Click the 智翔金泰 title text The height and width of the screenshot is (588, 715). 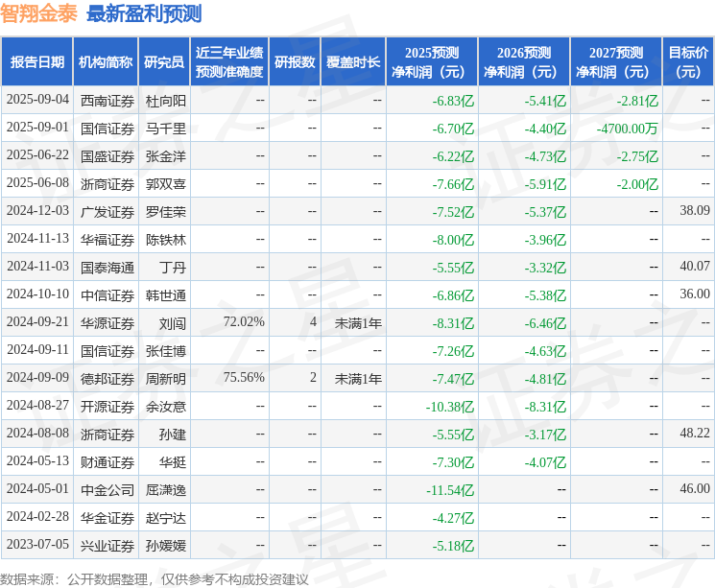38,13
